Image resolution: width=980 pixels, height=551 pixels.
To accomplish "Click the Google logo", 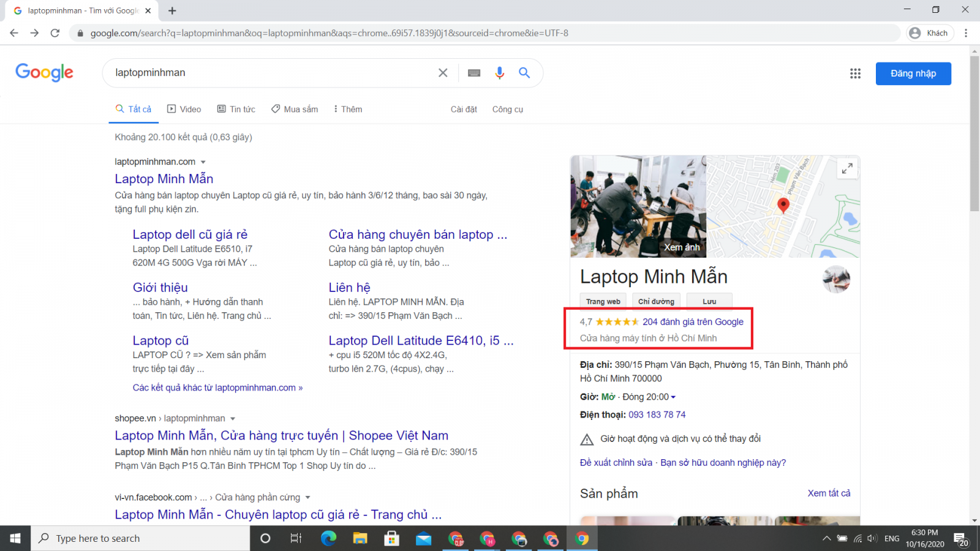I will tap(44, 72).
